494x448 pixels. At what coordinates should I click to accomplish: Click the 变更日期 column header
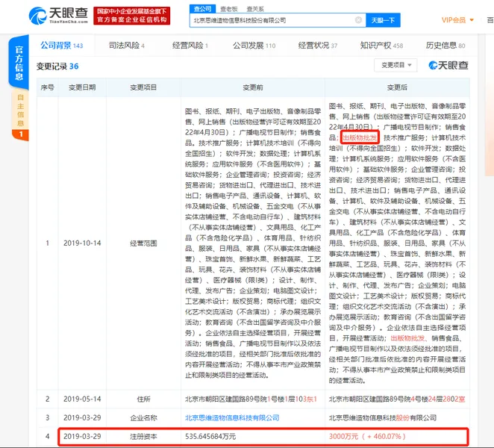(x=82, y=87)
